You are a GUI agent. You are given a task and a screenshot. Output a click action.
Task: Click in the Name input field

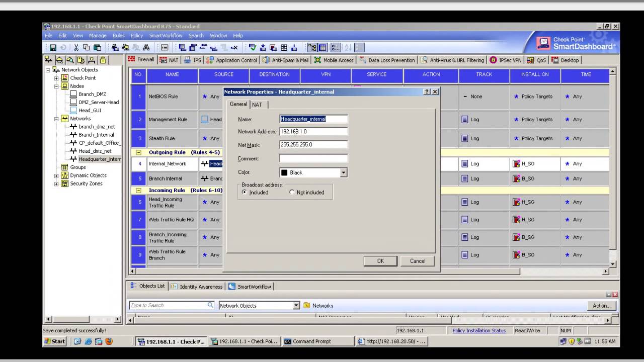(313, 119)
